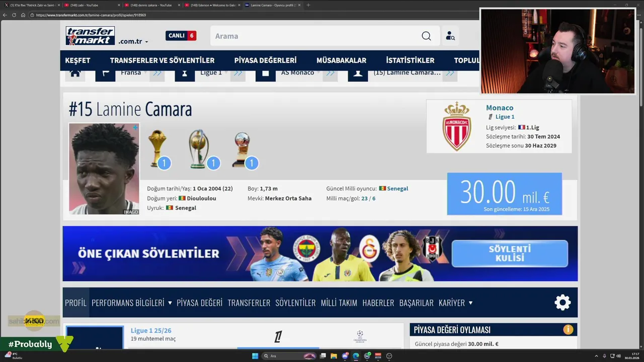Image resolution: width=644 pixels, height=362 pixels.
Task: Open the Performans Bilgileri dropdown
Action: tap(132, 303)
